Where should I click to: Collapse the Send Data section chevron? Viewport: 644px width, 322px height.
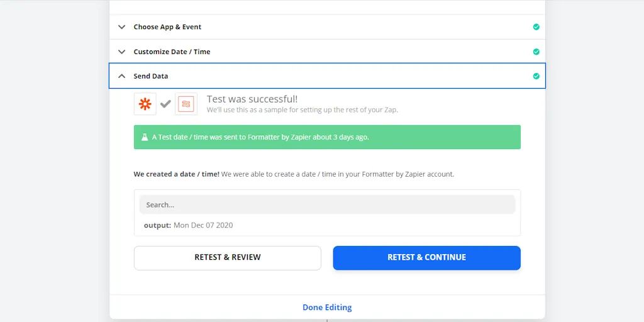click(121, 76)
